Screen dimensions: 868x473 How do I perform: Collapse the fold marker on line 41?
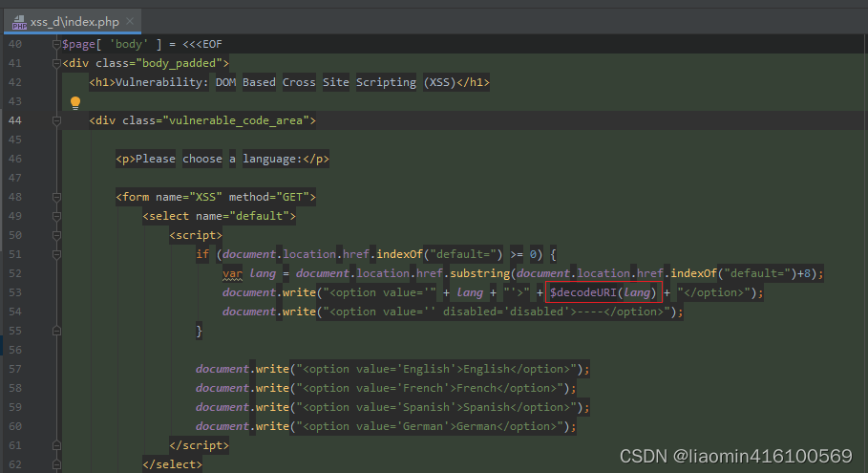pyautogui.click(x=56, y=63)
